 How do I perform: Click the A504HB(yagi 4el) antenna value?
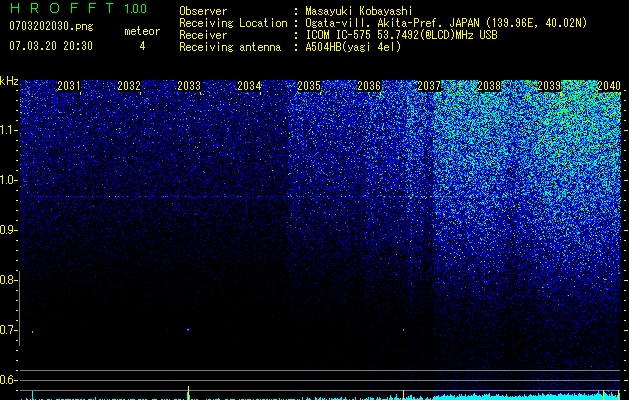[353, 47]
